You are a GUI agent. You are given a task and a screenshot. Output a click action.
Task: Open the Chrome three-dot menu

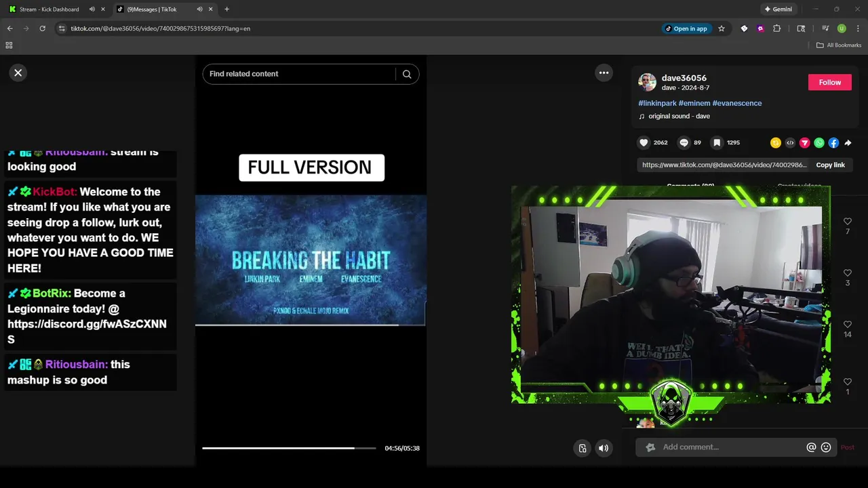point(859,28)
